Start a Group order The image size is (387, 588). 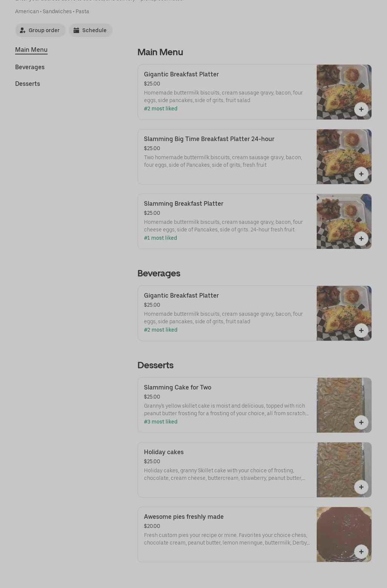tap(40, 30)
